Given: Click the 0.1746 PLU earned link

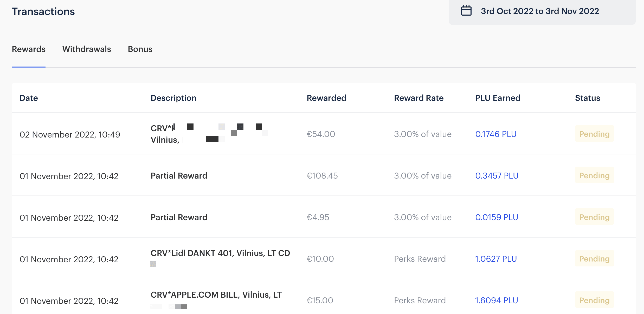Looking at the screenshot, I should click(x=496, y=134).
